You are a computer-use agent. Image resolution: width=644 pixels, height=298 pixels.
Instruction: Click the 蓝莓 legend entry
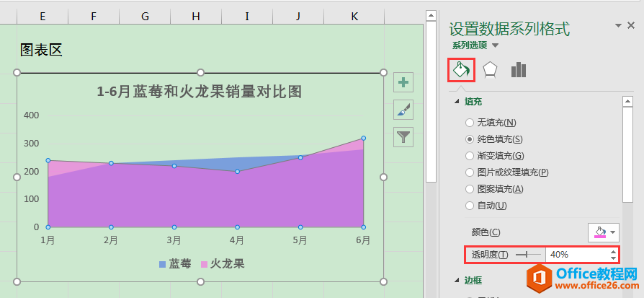point(175,264)
